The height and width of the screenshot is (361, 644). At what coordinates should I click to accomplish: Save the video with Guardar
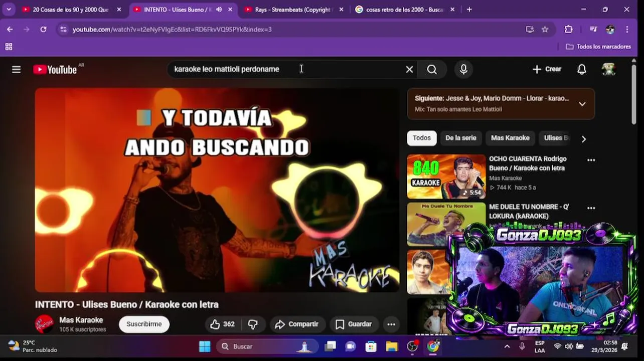point(354,324)
